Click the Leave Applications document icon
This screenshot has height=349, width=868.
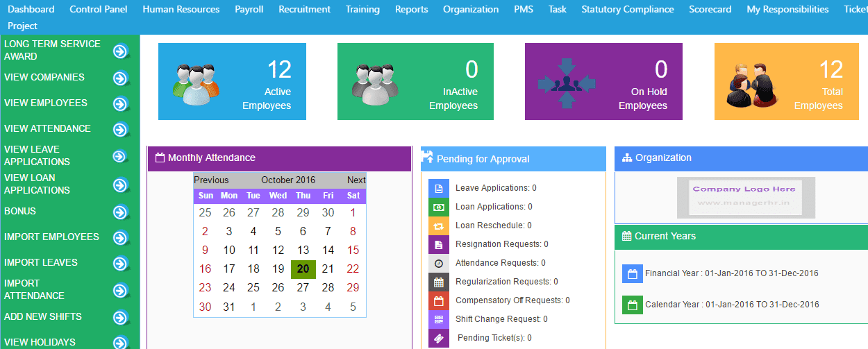tap(439, 188)
